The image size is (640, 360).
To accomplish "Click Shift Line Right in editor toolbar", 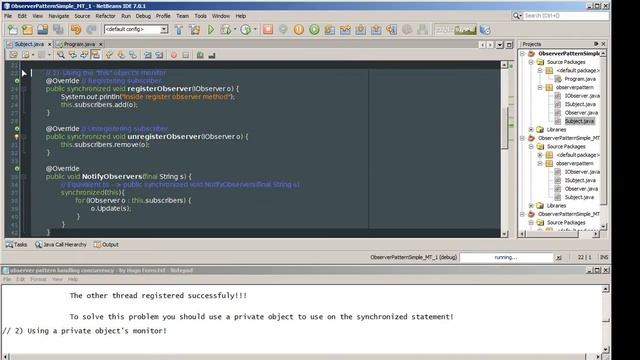I will coord(159,55).
